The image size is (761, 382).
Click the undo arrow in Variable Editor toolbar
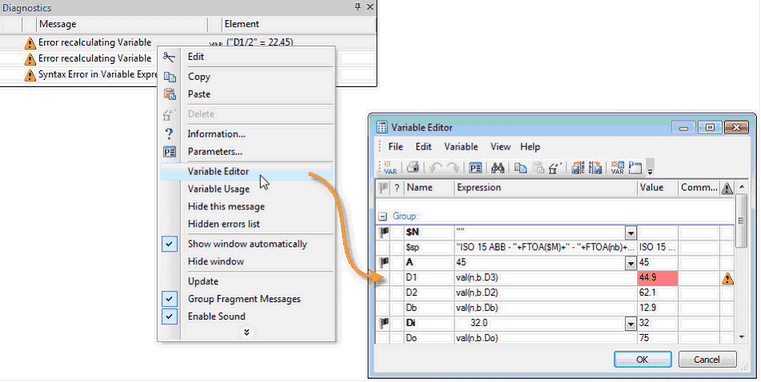coord(435,167)
